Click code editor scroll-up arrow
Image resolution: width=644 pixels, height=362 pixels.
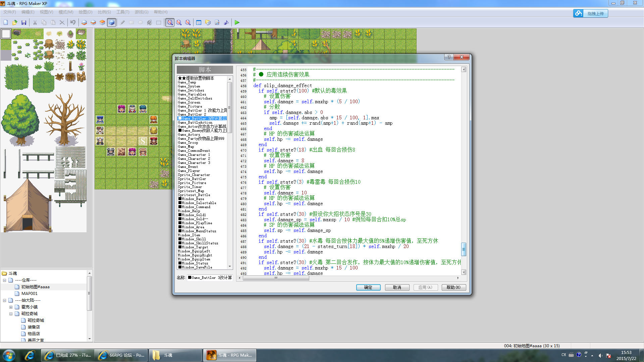464,69
